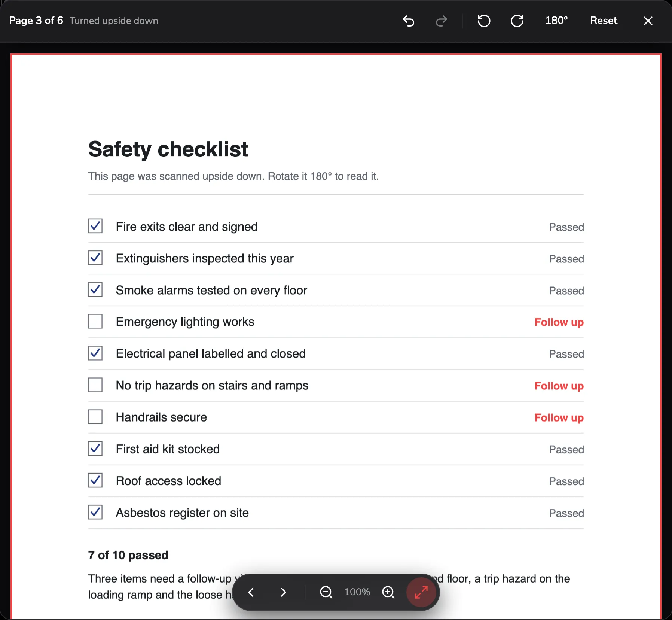Click Follow up for Handrails secure
The height and width of the screenshot is (620, 672).
pyautogui.click(x=559, y=418)
